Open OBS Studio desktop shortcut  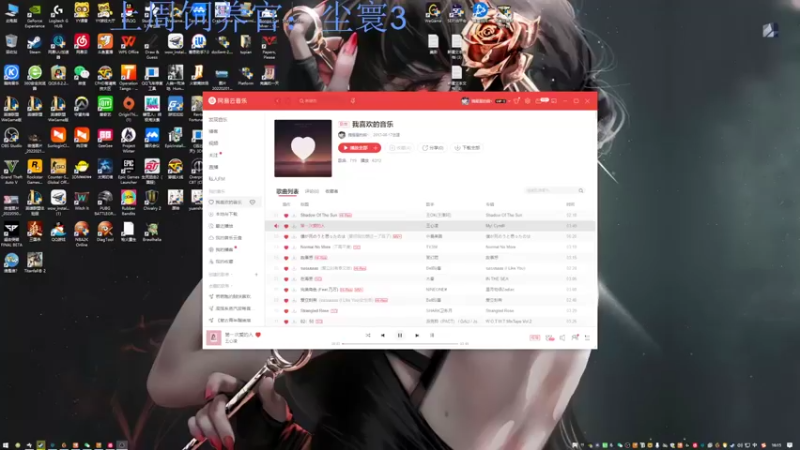pos(11,138)
